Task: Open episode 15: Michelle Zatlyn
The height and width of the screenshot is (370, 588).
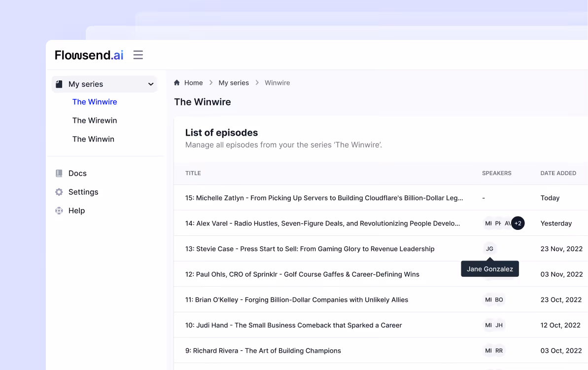Action: tap(324, 198)
